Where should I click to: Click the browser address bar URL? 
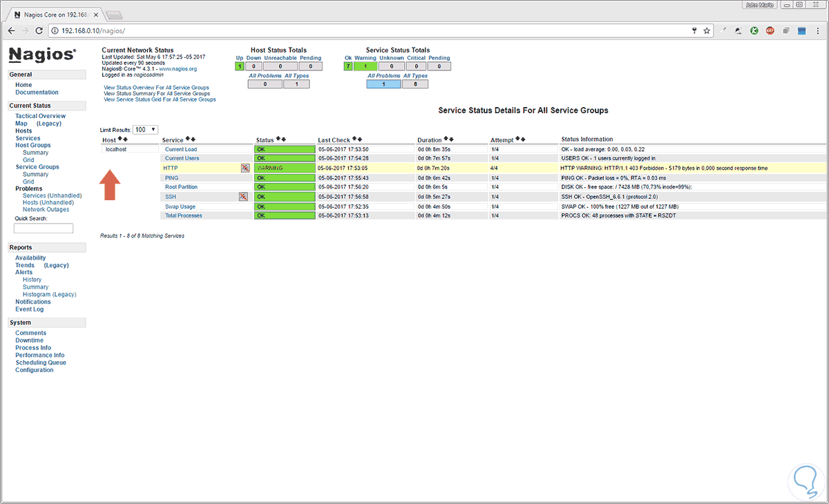[93, 31]
